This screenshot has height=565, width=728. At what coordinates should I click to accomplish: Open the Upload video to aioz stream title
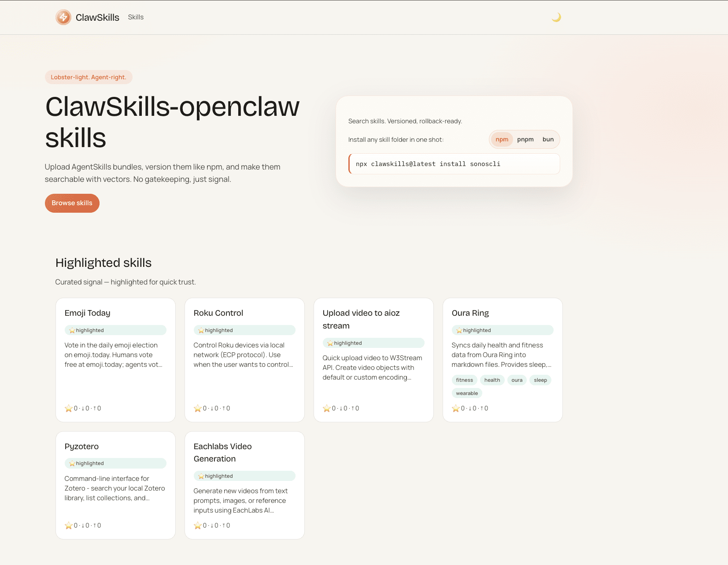coord(361,319)
